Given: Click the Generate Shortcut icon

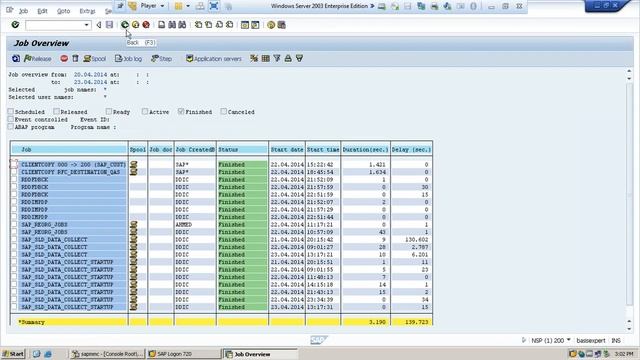Looking at the screenshot, I should tap(255, 25).
